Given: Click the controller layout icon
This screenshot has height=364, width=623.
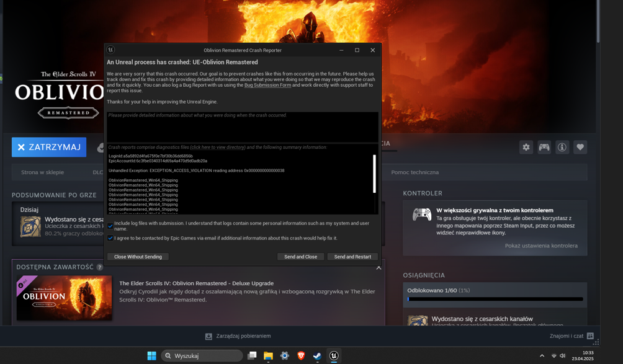Looking at the screenshot, I should pos(544,147).
